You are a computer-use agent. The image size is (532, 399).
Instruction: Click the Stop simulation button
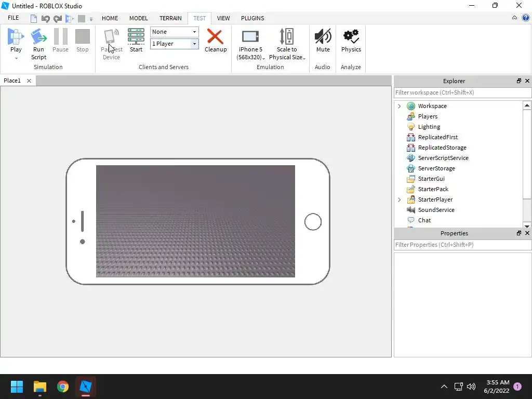pos(82,41)
